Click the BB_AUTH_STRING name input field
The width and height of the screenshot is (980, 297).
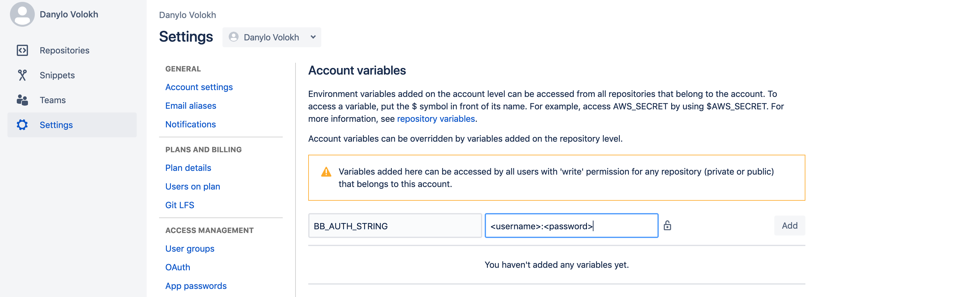(395, 225)
